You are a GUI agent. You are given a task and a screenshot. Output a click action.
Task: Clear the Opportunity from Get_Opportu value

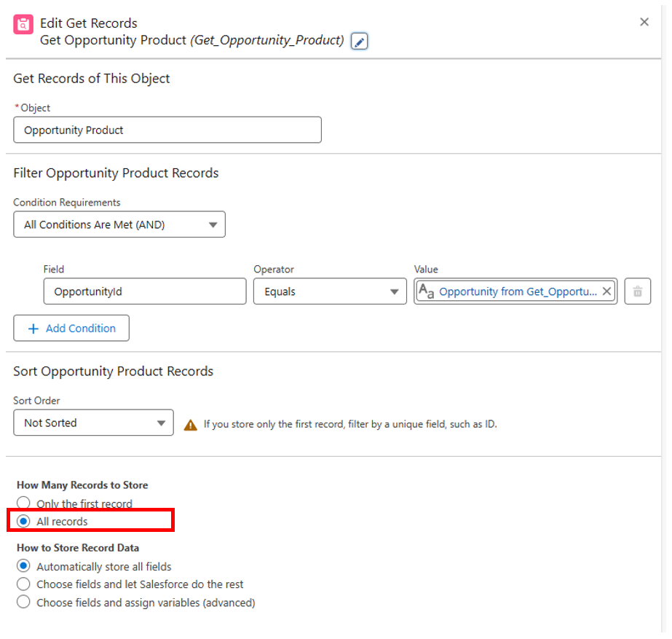pos(606,291)
